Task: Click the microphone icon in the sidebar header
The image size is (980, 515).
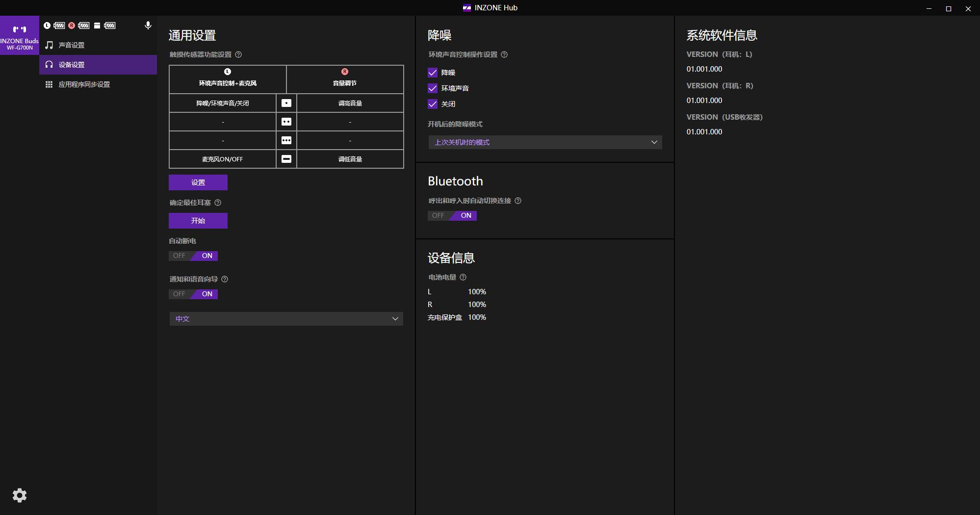Action: click(148, 26)
